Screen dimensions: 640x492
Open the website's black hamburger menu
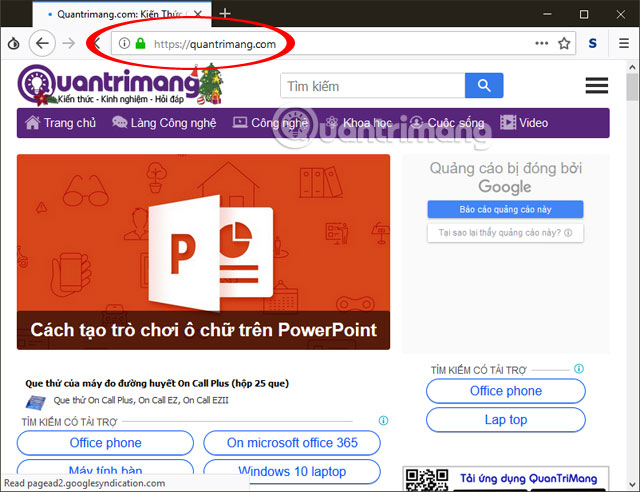[x=597, y=85]
